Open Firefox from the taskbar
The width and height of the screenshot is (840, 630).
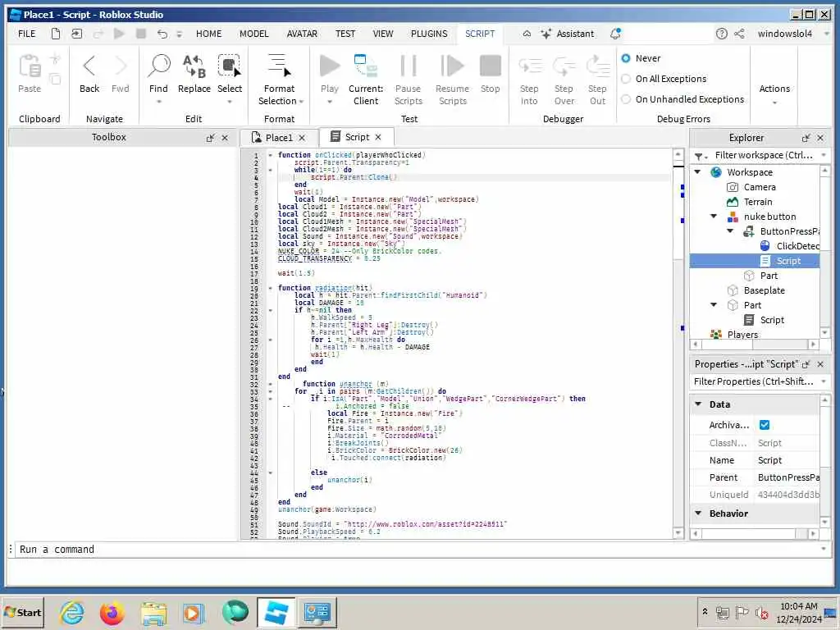(x=112, y=613)
